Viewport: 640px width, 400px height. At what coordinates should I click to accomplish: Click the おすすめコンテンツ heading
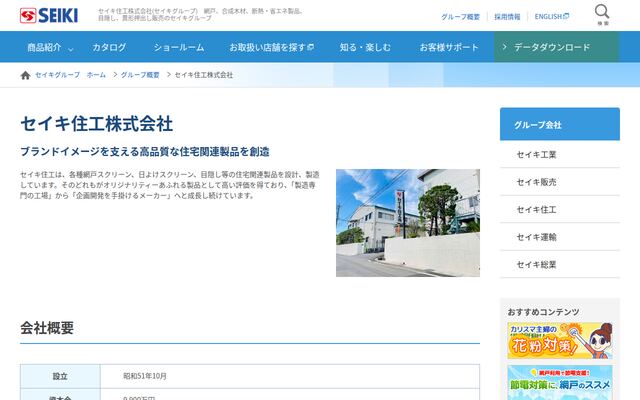coord(543,312)
